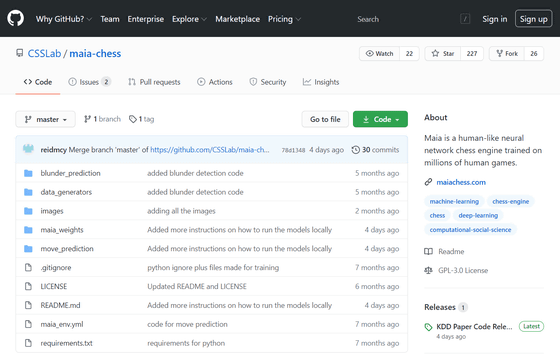Image resolution: width=560 pixels, height=360 pixels.
Task: Click the slash shortcut icon in search
Action: point(465,19)
